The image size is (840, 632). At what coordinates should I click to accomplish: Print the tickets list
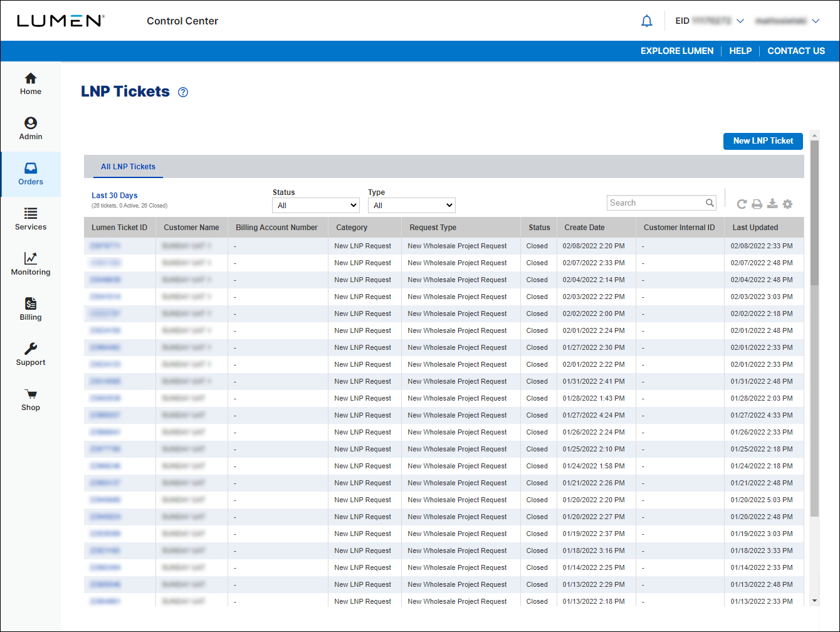757,204
